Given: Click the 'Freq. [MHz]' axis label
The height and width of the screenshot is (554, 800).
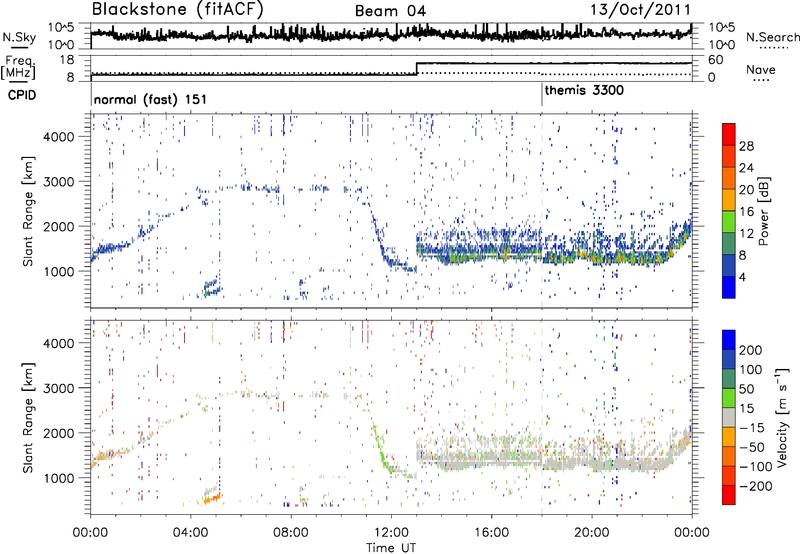Looking at the screenshot, I should coord(19,67).
